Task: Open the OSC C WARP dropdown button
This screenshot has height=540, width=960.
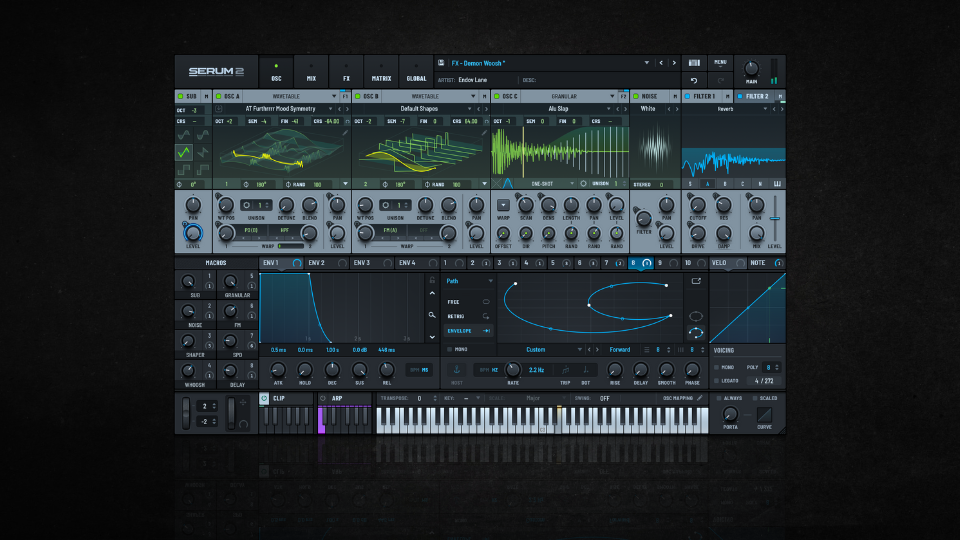Action: 503,205
